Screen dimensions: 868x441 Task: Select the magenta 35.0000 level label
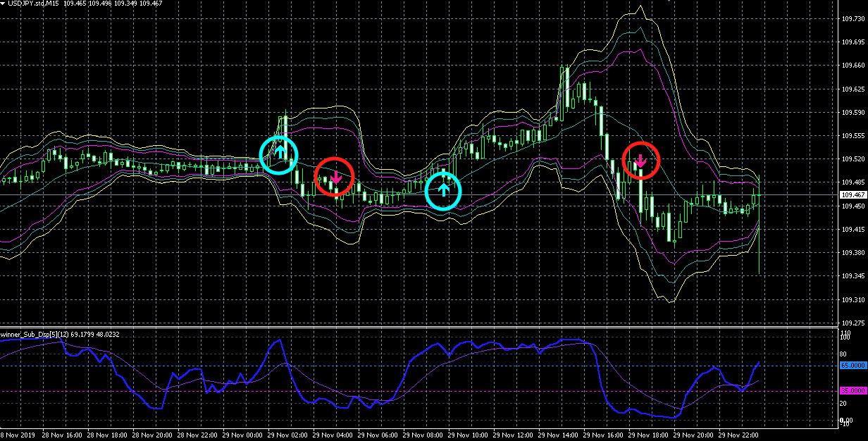pyautogui.click(x=852, y=390)
